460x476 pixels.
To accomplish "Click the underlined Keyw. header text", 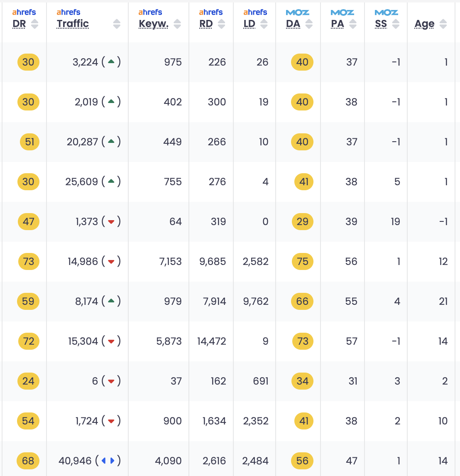I will (154, 24).
